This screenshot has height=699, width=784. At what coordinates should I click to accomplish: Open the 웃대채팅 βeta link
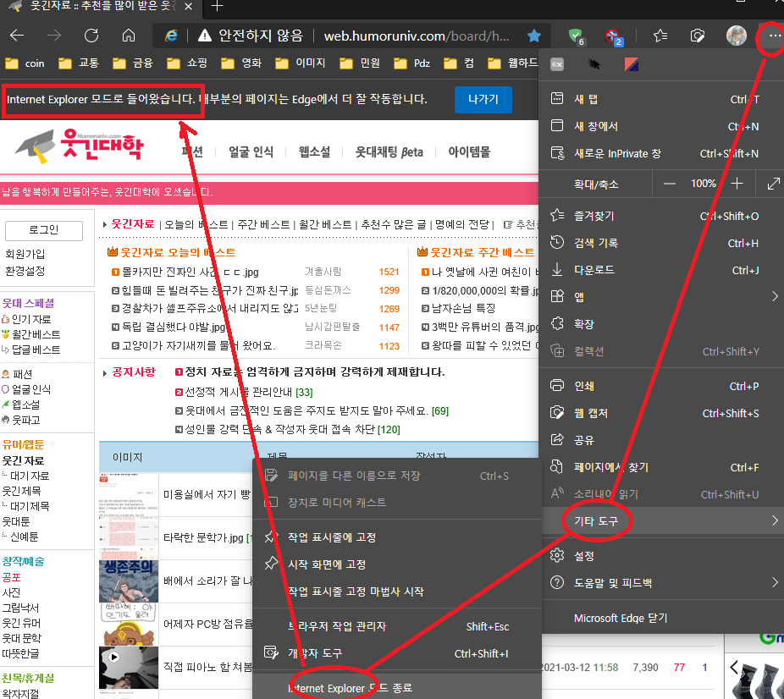coord(389,151)
